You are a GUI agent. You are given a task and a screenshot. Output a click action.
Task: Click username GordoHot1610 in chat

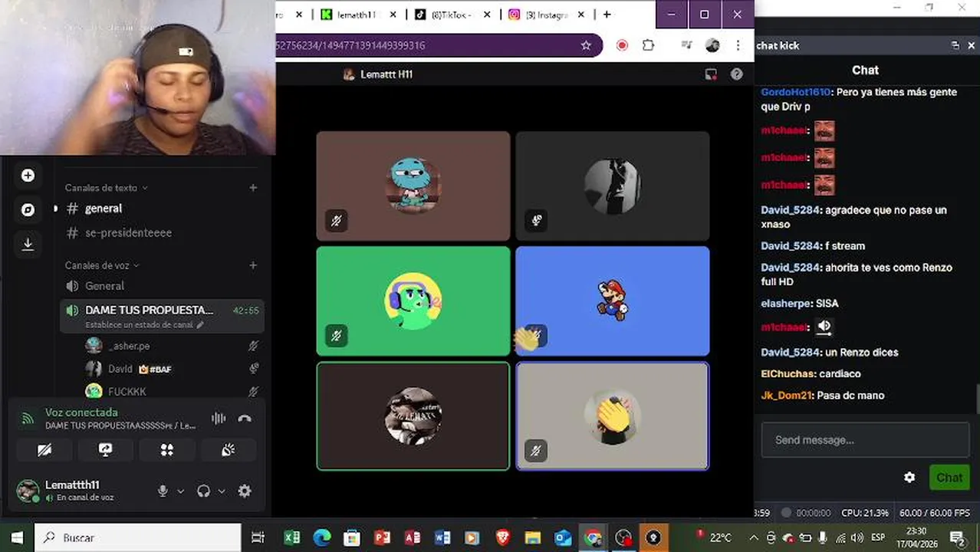[795, 92]
